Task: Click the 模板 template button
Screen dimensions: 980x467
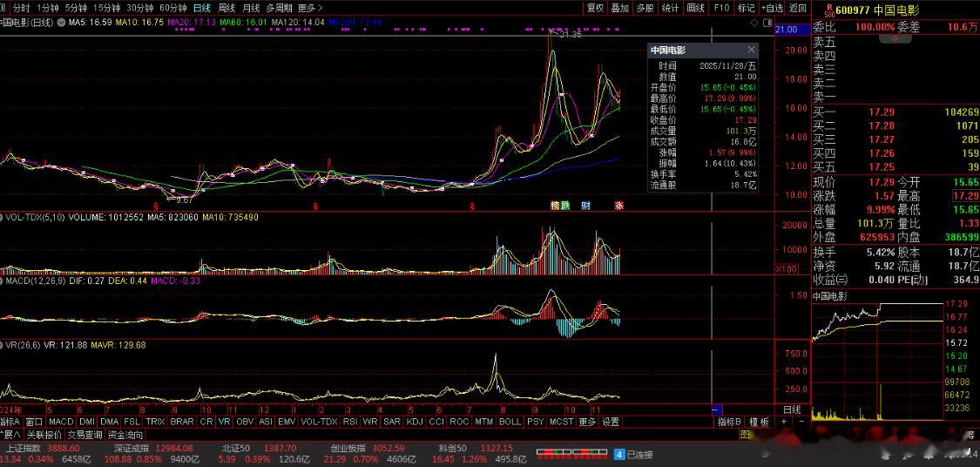Action: click(759, 422)
